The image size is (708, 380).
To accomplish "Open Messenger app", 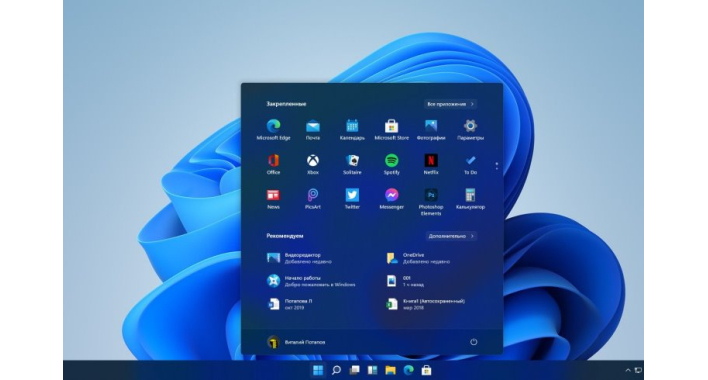I will [x=391, y=199].
